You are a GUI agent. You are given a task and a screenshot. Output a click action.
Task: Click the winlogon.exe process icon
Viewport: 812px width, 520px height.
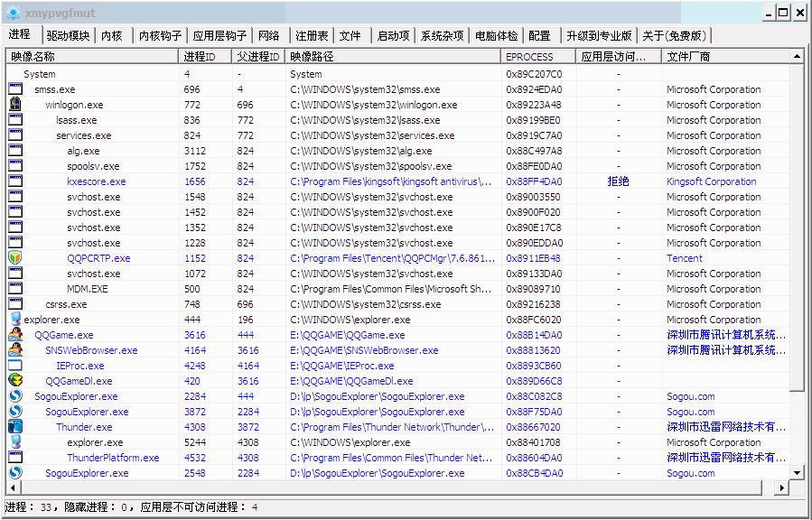[x=15, y=104]
